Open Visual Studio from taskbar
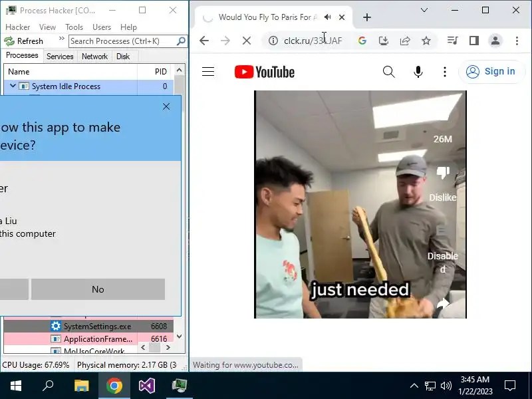The height and width of the screenshot is (399, 532). 146,386
